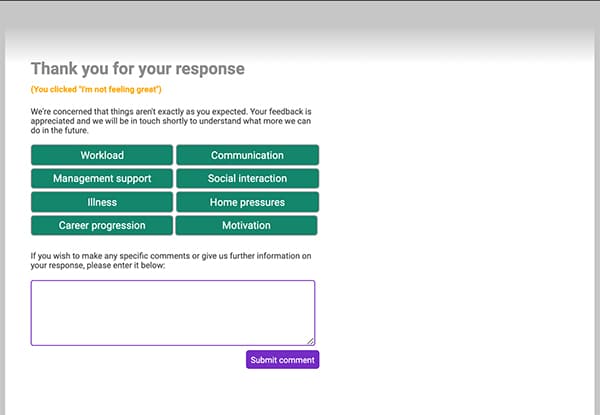Choose the Communication button
The height and width of the screenshot is (415, 600).
[247, 155]
